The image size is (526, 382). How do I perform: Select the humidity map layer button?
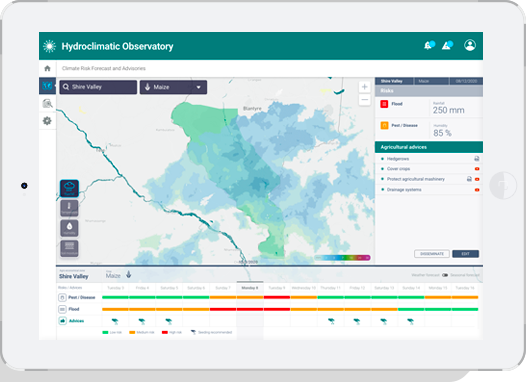(x=69, y=228)
